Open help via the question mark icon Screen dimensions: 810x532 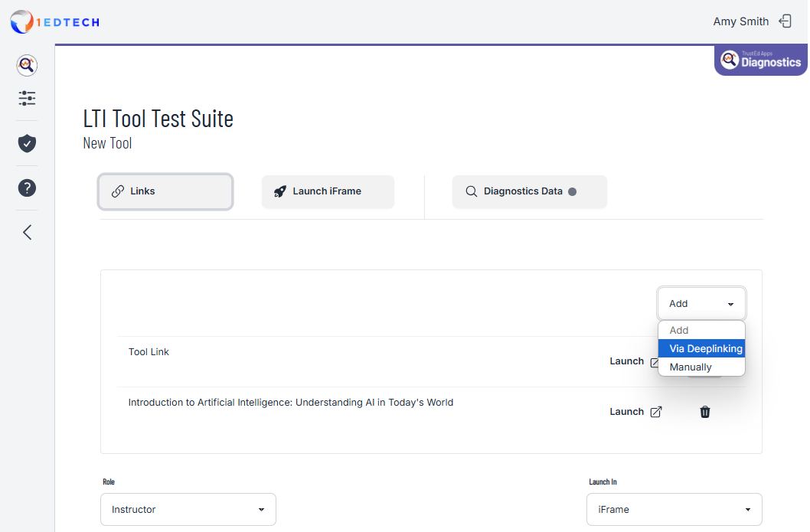tap(26, 188)
